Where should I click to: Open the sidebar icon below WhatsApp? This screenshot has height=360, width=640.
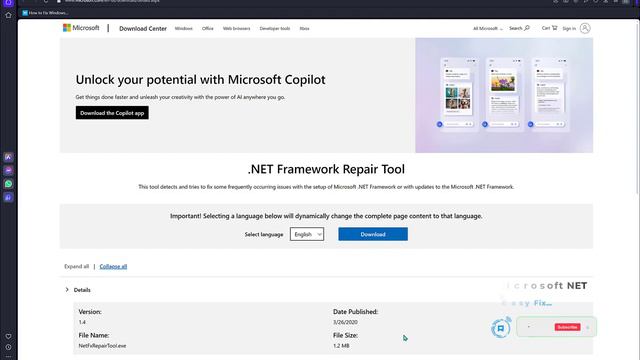(8, 197)
